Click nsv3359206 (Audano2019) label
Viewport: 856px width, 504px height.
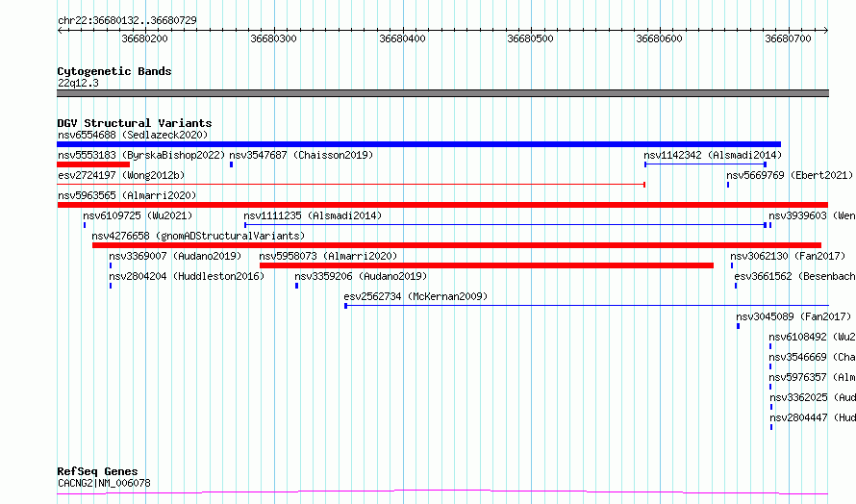pos(361,276)
